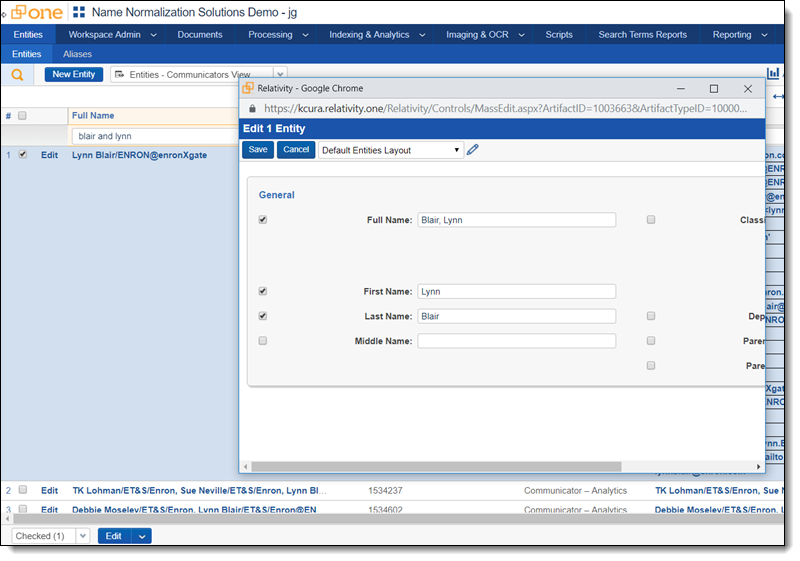The image size is (800, 561).
Task: Click the view icon in Communicators View box
Action: tap(119, 75)
